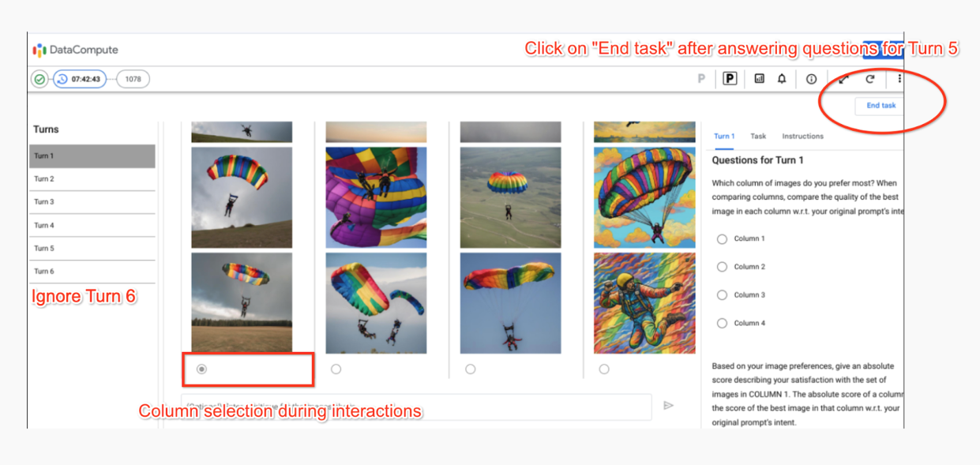980x465 pixels.
Task: Select the Column 3 radio option
Action: (722, 294)
